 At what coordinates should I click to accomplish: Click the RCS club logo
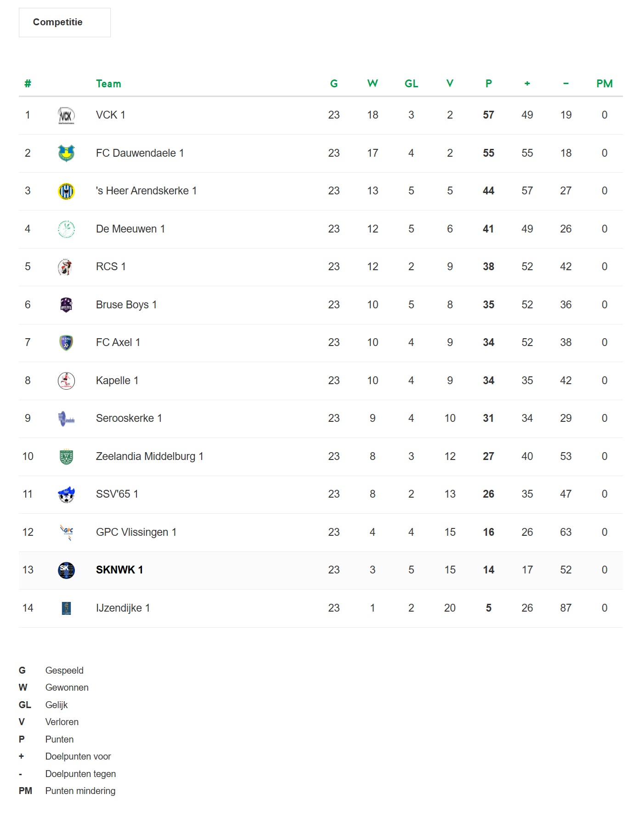coord(66,267)
